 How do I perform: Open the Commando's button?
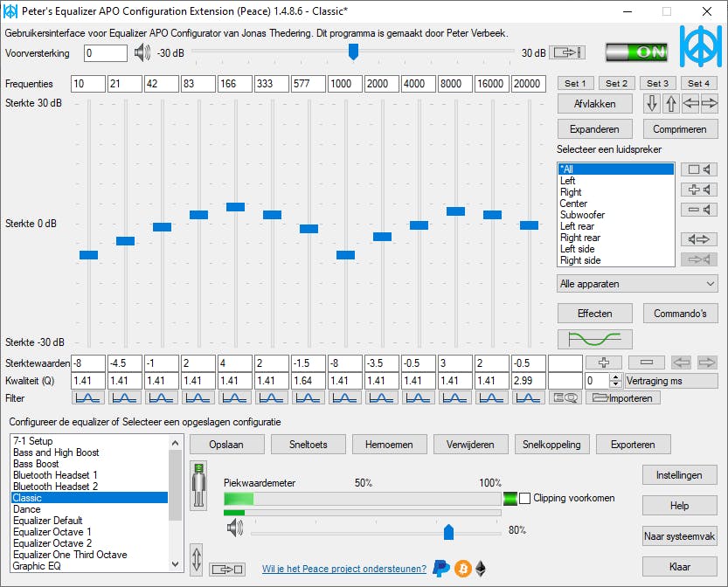tap(680, 314)
